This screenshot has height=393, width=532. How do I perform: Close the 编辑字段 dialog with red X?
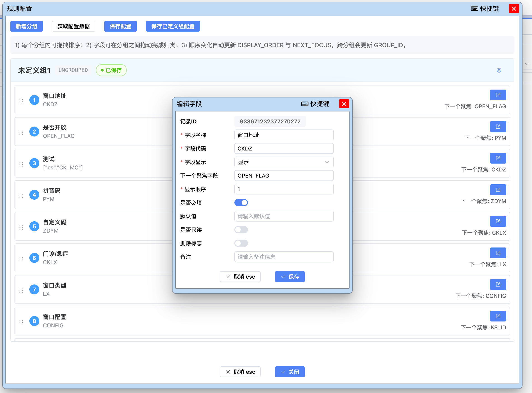pyautogui.click(x=344, y=104)
